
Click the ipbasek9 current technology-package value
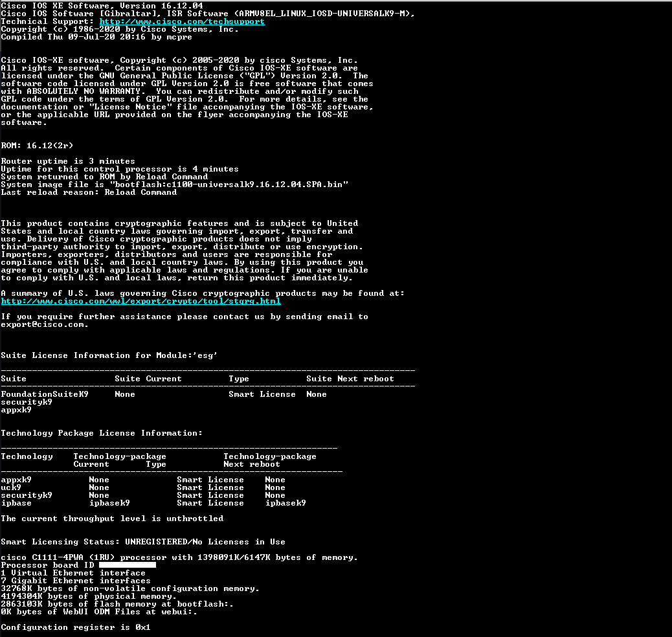click(x=109, y=503)
